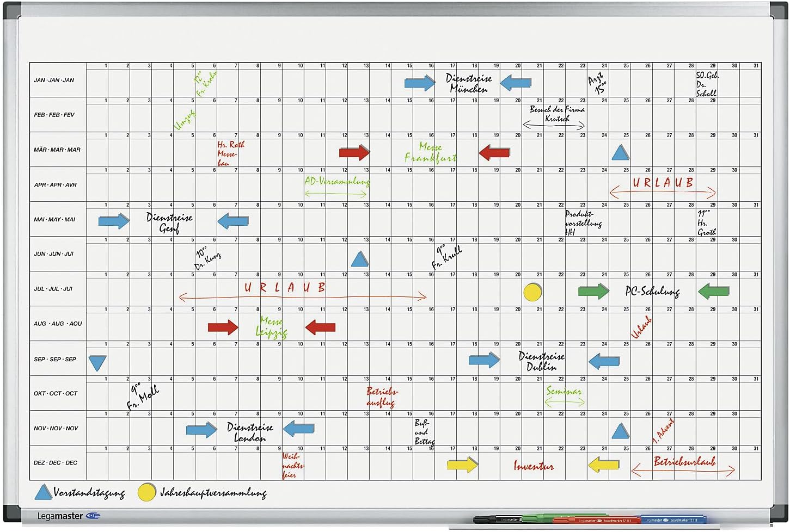Click the 'Jahreshauptversammlung' legend text
Image resolution: width=790 pixels, height=532 pixels.
point(213,493)
